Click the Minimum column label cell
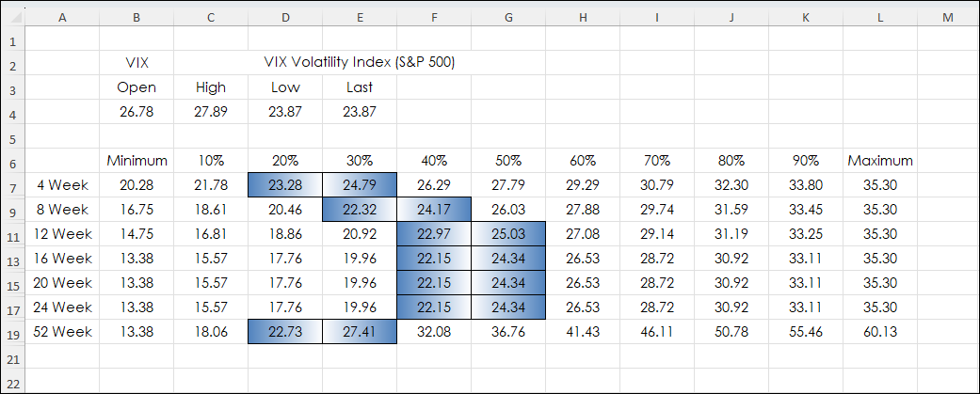Screen dimensions: 980x394 [137, 161]
